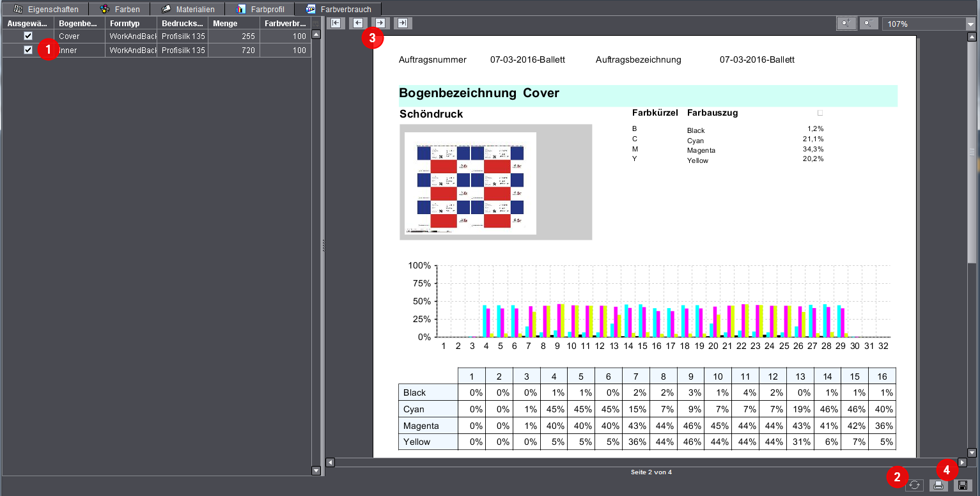Click the Cover sheet preview thumbnail
The height and width of the screenshot is (496, 980).
point(471,183)
